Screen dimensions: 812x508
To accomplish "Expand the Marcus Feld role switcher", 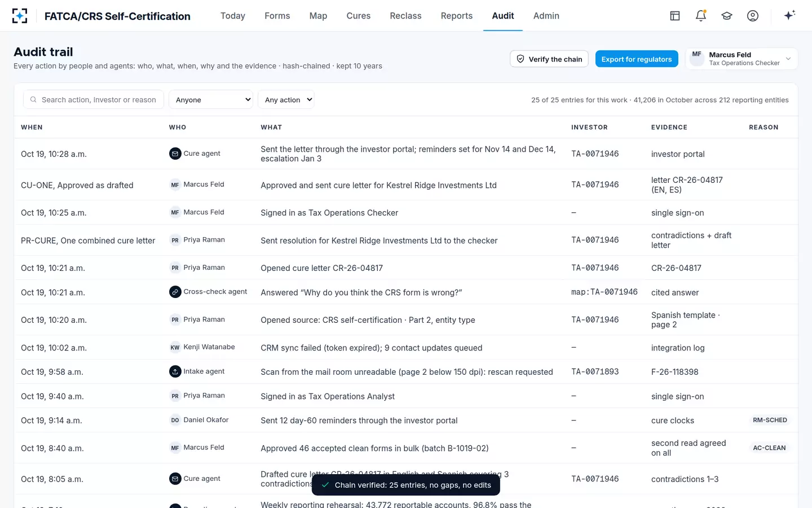I will click(742, 59).
